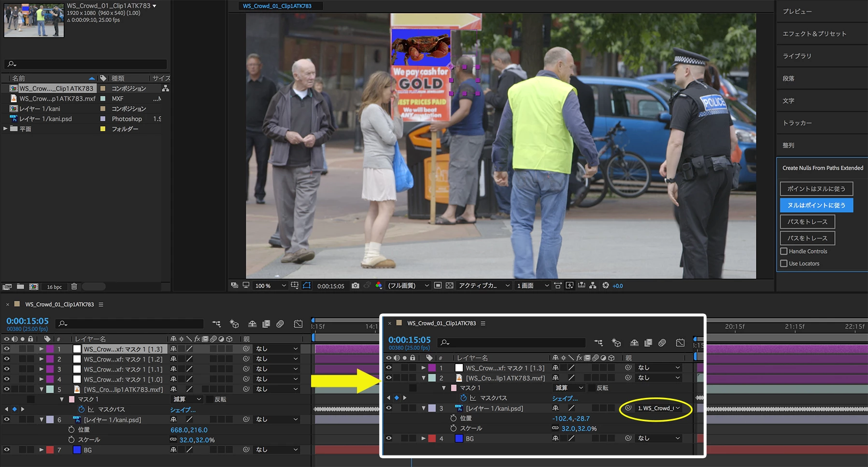This screenshot has width=868, height=467.
Task: Expand layer 7 BG properties
Action: pos(42,450)
